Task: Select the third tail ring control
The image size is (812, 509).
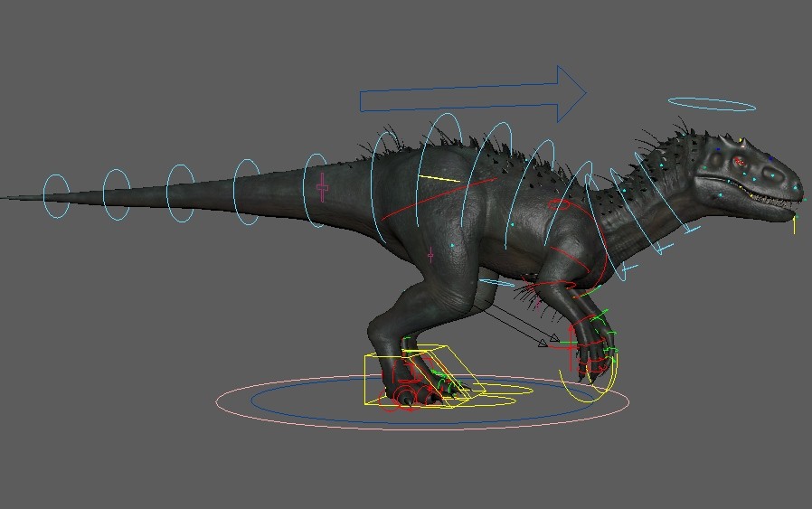Action: (x=180, y=193)
